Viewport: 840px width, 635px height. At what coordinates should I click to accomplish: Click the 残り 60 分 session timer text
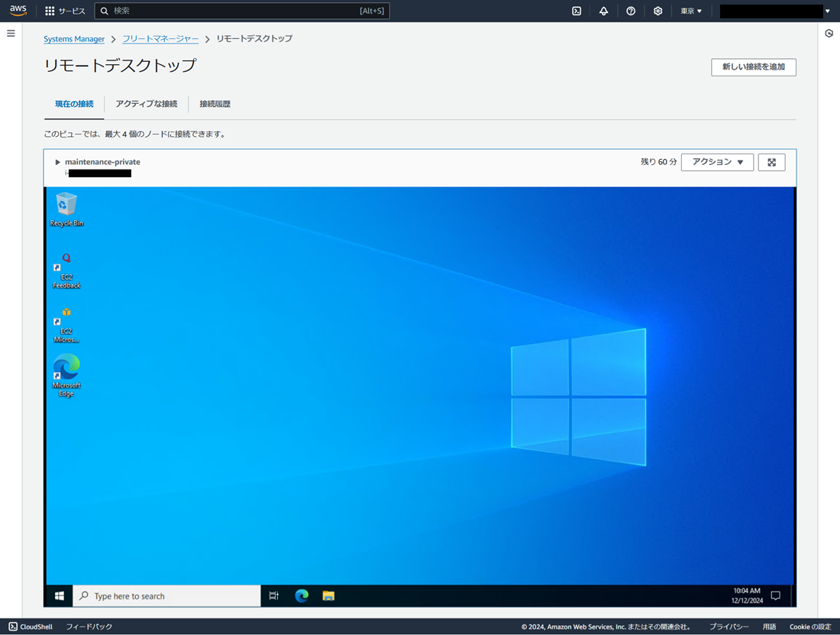[x=658, y=162]
